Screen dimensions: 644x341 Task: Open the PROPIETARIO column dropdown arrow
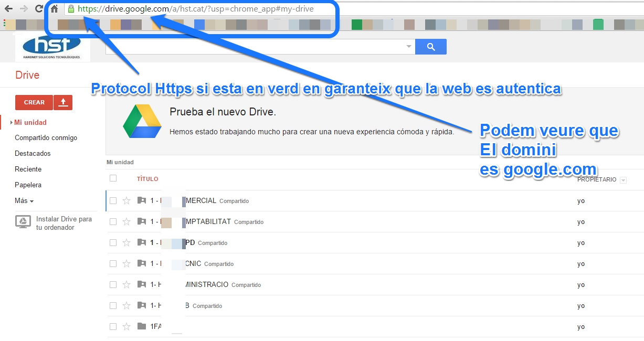(623, 180)
